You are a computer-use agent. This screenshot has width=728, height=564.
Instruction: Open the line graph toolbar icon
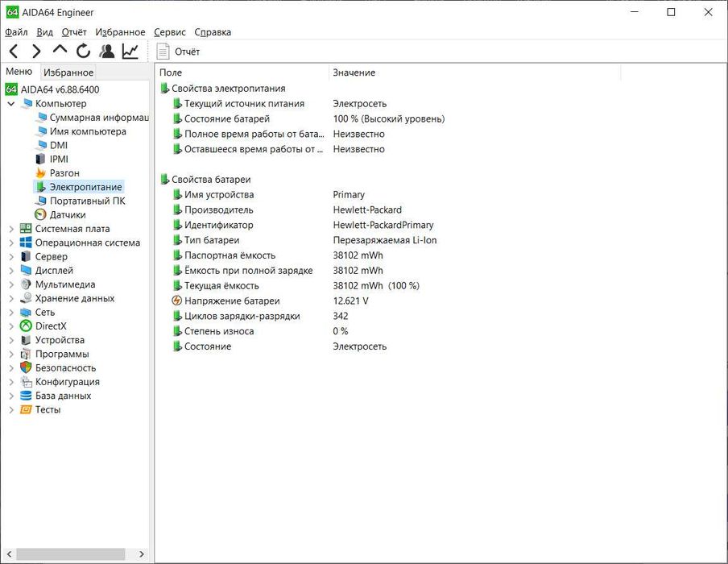tap(130, 51)
